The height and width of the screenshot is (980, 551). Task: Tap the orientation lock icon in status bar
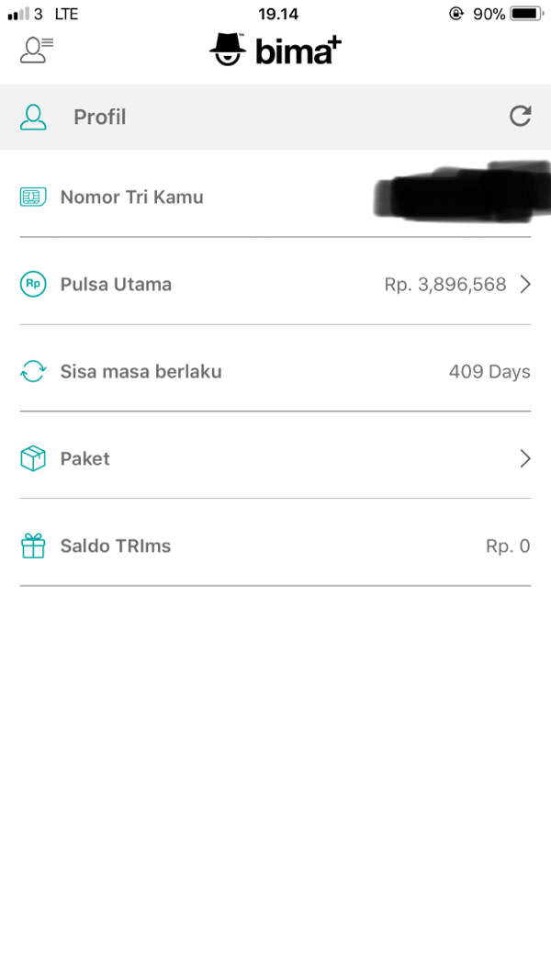point(456,14)
